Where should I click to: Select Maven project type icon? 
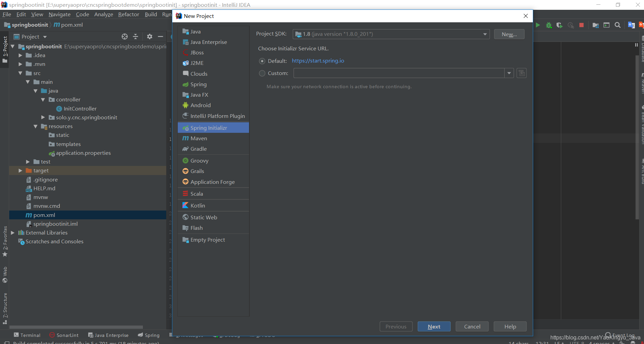[x=185, y=138]
